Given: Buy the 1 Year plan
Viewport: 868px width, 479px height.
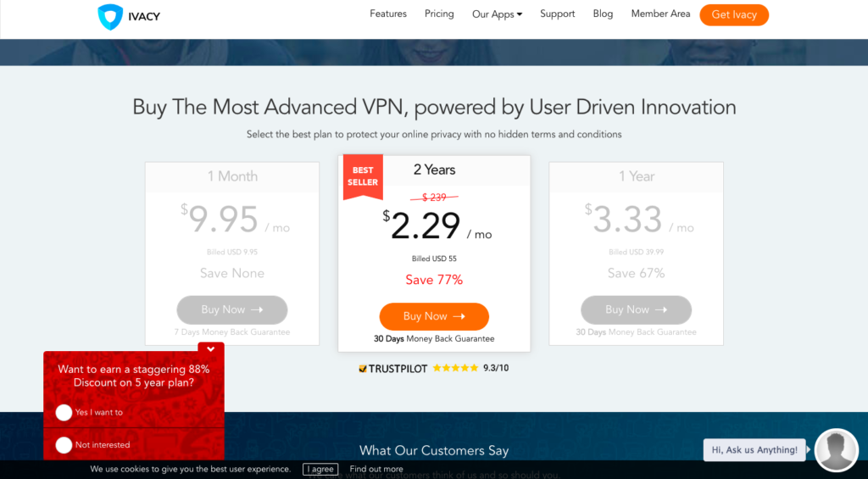Looking at the screenshot, I should 636,309.
